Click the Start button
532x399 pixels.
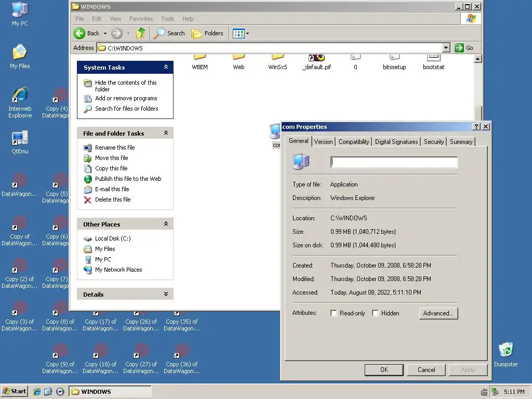coord(14,391)
